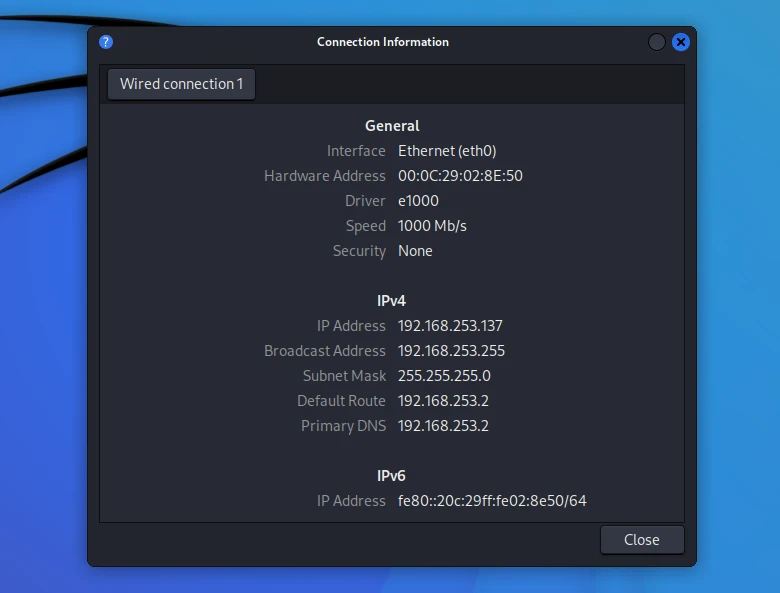Click the Default Route value 192.168.253.2
Viewport: 780px width, 593px height.
[443, 401]
